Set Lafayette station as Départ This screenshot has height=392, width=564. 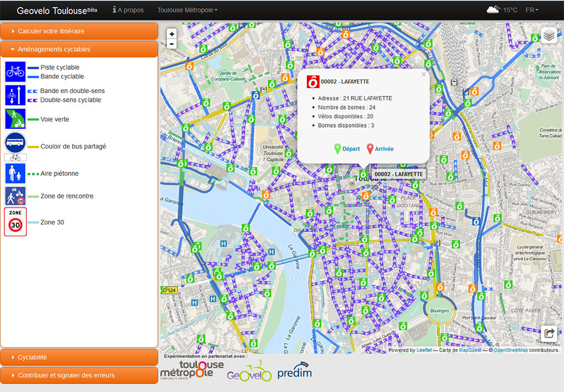[x=351, y=149]
